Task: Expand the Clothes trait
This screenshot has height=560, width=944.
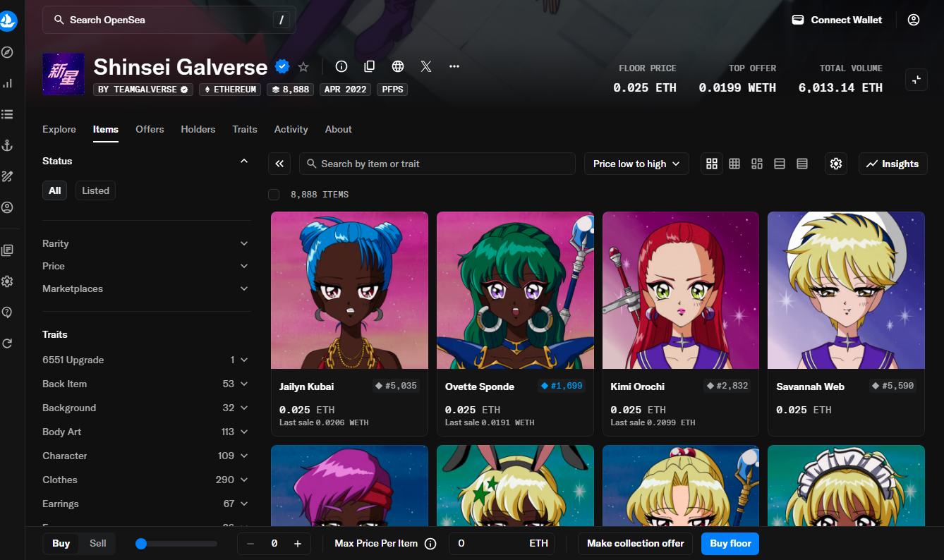Action: tap(146, 480)
